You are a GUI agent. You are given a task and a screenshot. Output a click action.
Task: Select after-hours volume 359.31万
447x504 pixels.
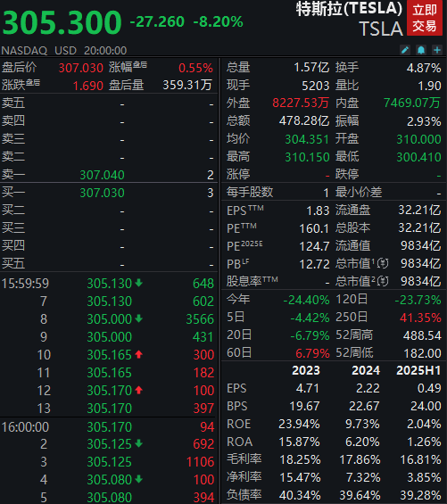pos(187,85)
